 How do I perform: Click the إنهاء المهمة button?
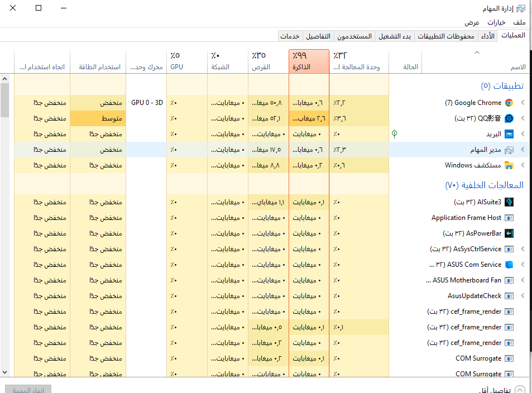tap(28, 390)
